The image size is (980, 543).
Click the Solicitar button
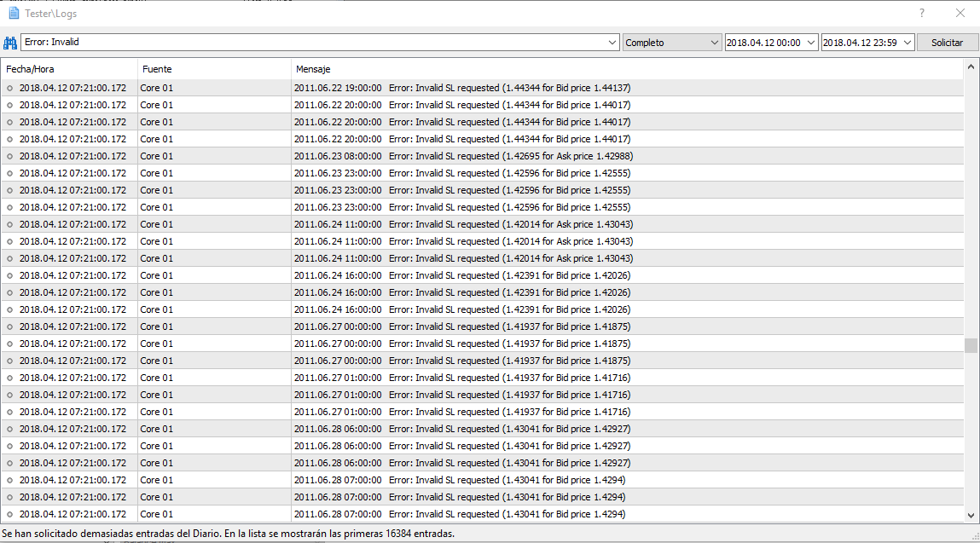[x=947, y=43]
